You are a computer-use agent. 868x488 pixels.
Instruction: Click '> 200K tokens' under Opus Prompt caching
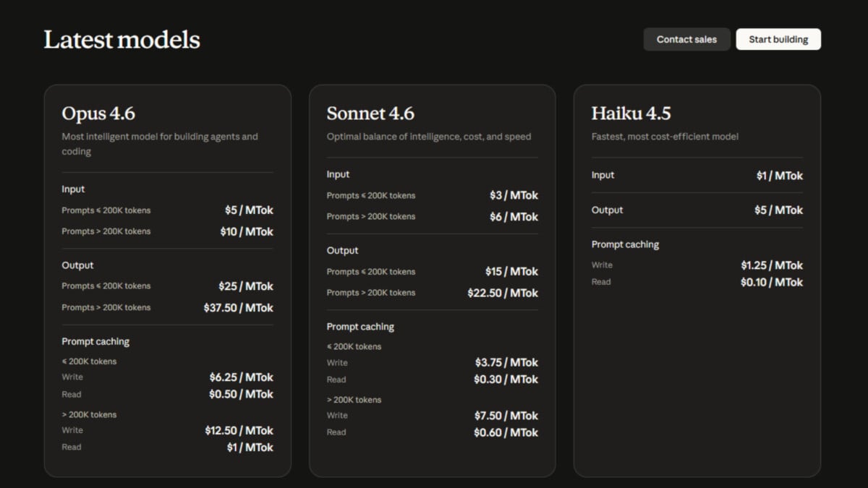tap(89, 415)
